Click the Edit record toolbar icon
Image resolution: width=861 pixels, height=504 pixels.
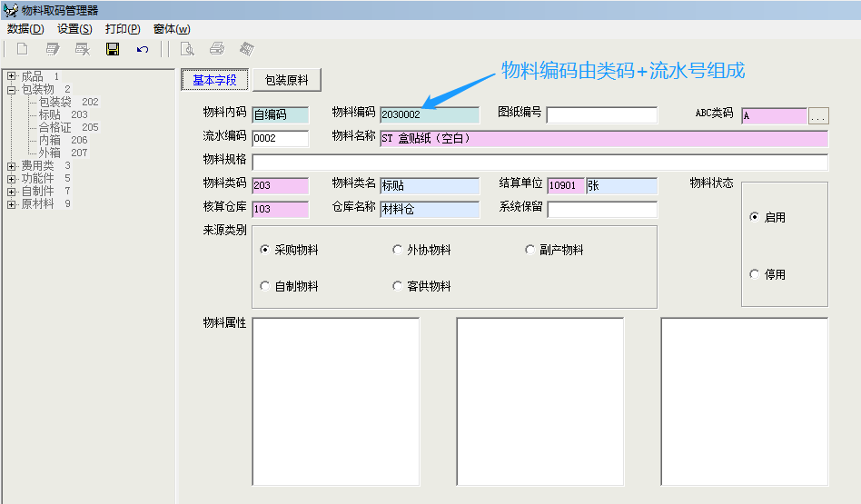(x=53, y=49)
